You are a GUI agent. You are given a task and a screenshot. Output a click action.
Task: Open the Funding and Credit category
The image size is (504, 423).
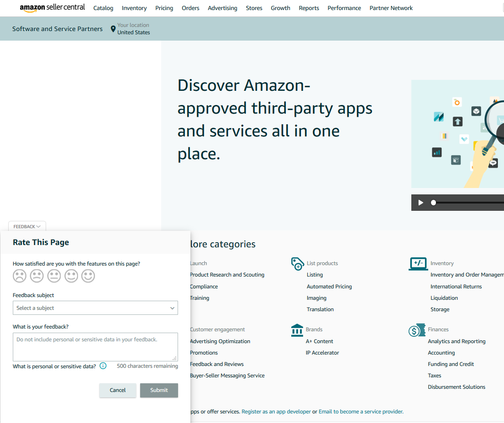(451, 364)
